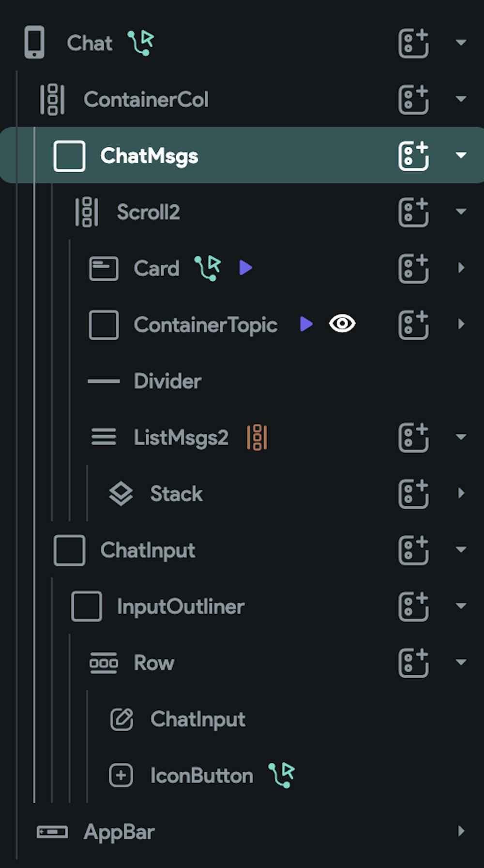Image resolution: width=484 pixels, height=868 pixels.
Task: Click the purple play icon beside Card
Action: (x=245, y=268)
